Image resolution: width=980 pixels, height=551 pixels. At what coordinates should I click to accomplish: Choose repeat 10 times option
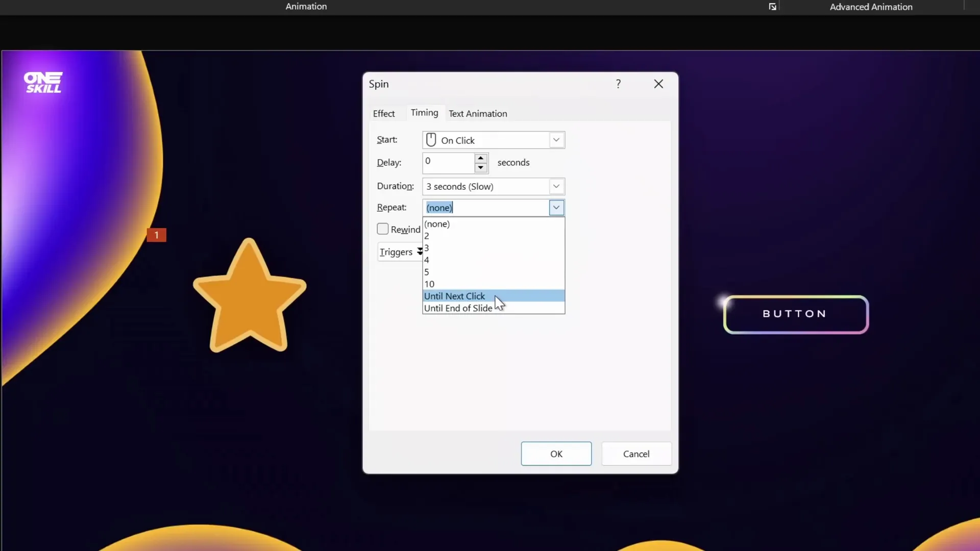tap(494, 284)
